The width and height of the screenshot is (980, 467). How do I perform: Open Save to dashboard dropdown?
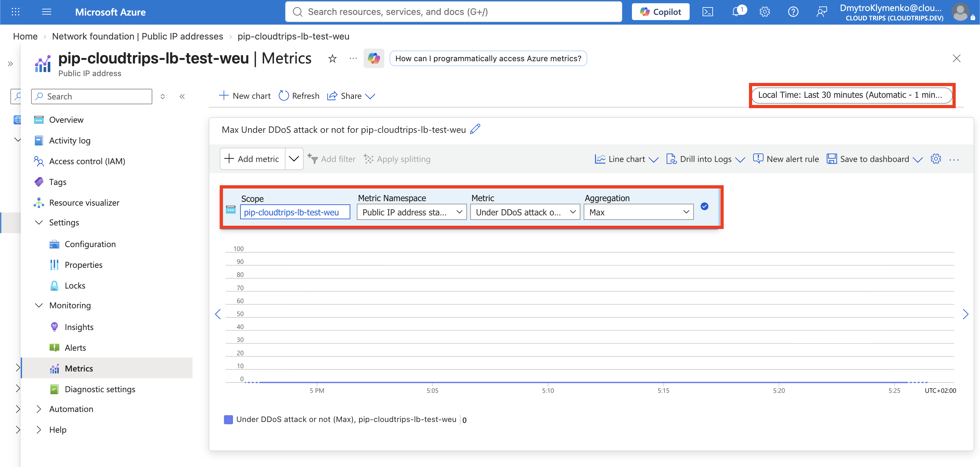tap(874, 159)
